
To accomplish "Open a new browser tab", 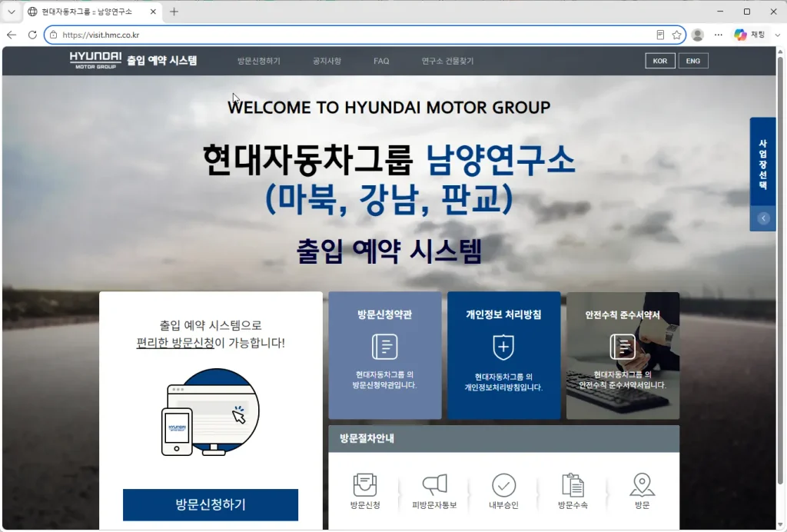I will click(174, 12).
